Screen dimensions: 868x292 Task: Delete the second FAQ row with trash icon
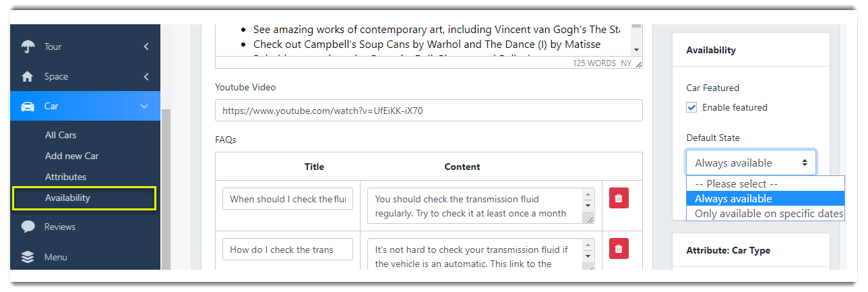[x=619, y=249]
